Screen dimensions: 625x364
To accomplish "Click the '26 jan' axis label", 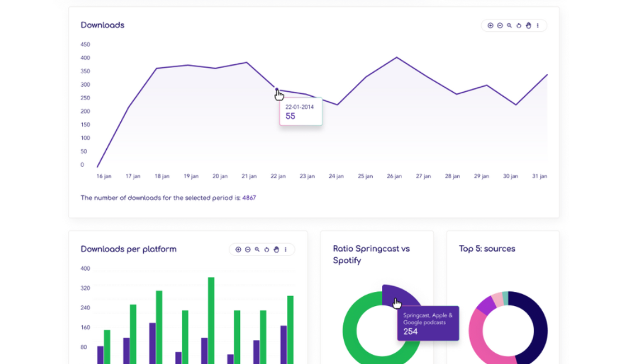I will click(394, 176).
